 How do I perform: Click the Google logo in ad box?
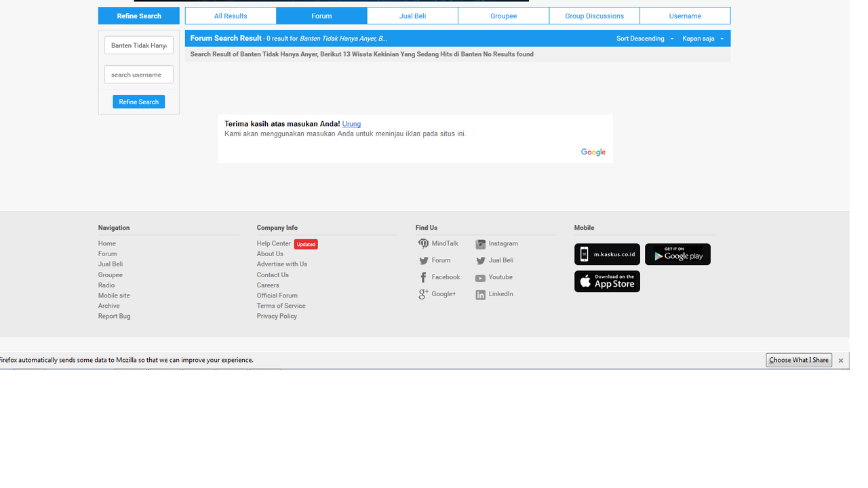593,152
